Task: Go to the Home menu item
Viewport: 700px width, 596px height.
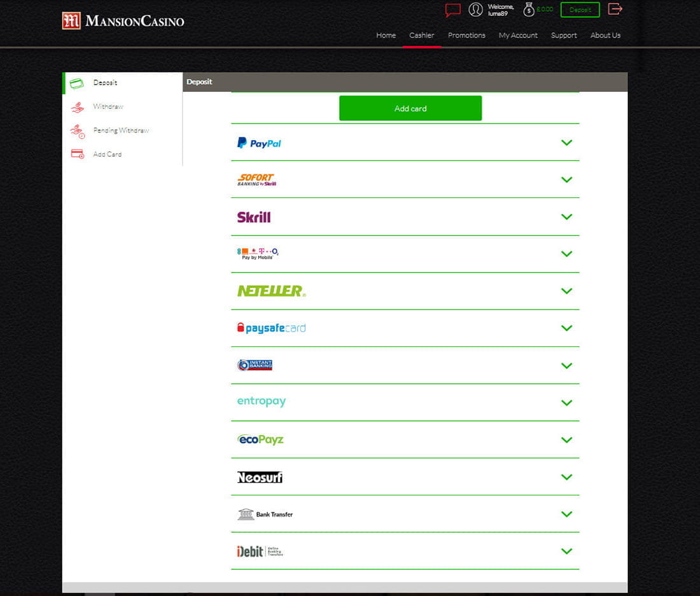Action: click(386, 35)
